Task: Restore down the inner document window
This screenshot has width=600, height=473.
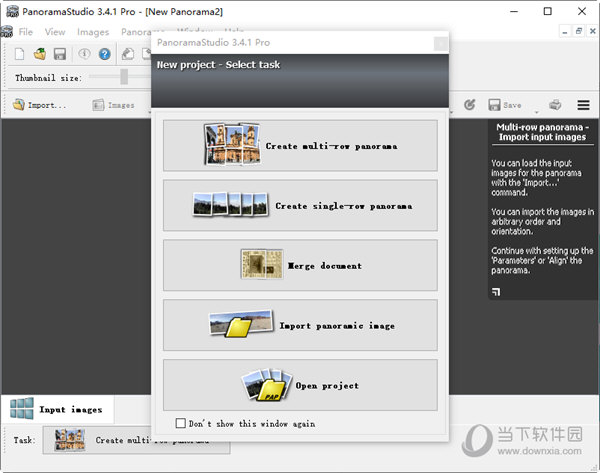Action: [x=579, y=31]
